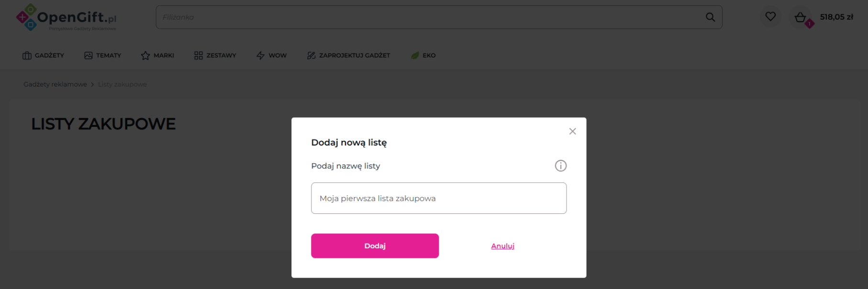This screenshot has width=868, height=289.
Task: Click the Marki star icon
Action: [x=145, y=56]
